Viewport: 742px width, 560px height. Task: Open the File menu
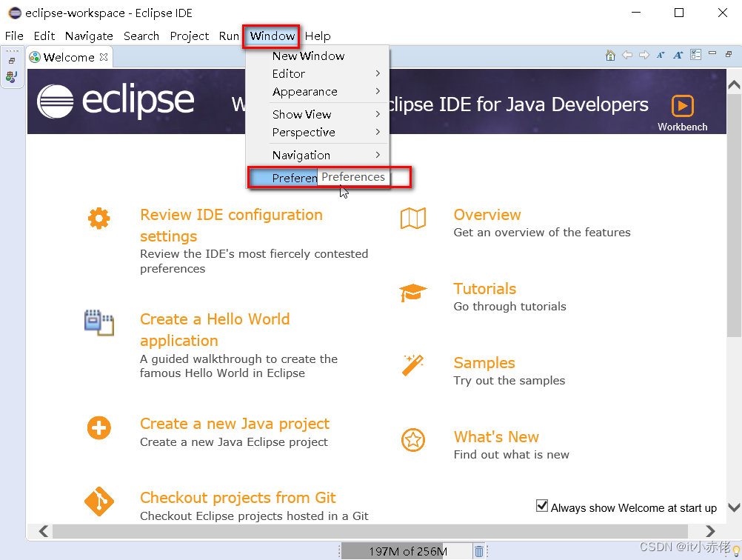(x=14, y=36)
